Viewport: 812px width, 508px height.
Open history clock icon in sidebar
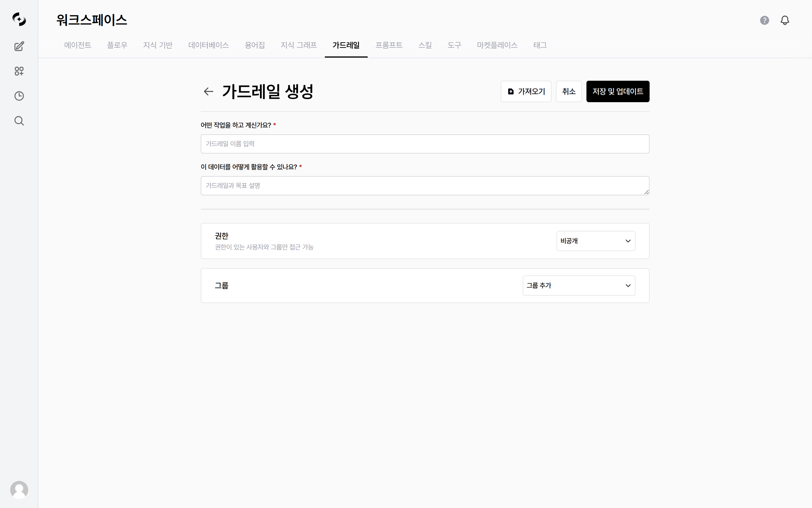tap(19, 96)
